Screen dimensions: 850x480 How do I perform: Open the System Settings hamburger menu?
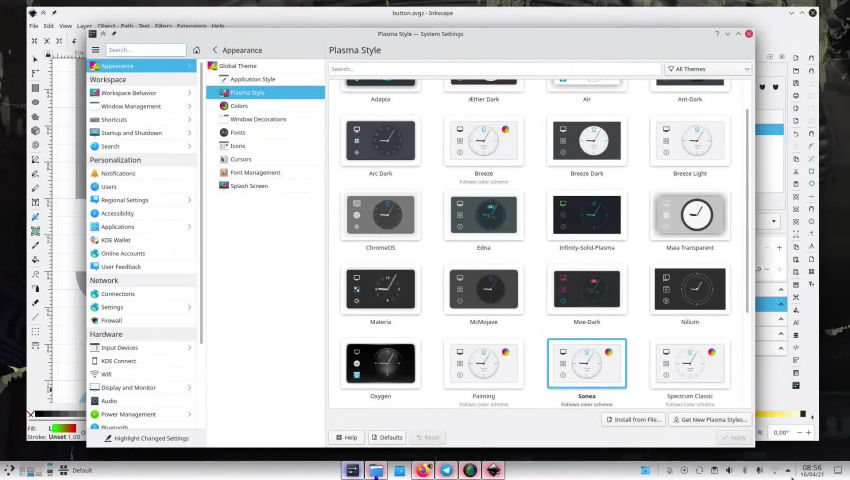coord(95,50)
